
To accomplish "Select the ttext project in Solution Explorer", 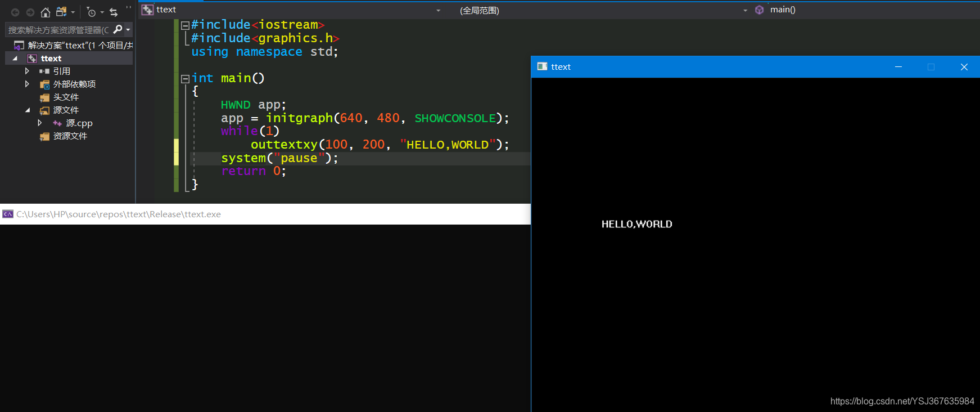I will (51, 59).
